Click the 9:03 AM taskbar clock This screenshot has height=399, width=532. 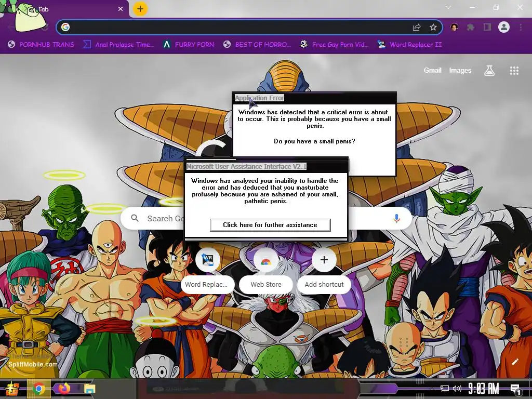click(x=484, y=389)
